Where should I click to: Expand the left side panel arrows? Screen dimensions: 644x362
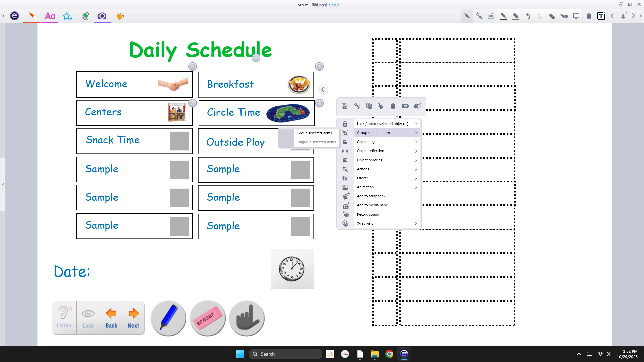[3, 184]
